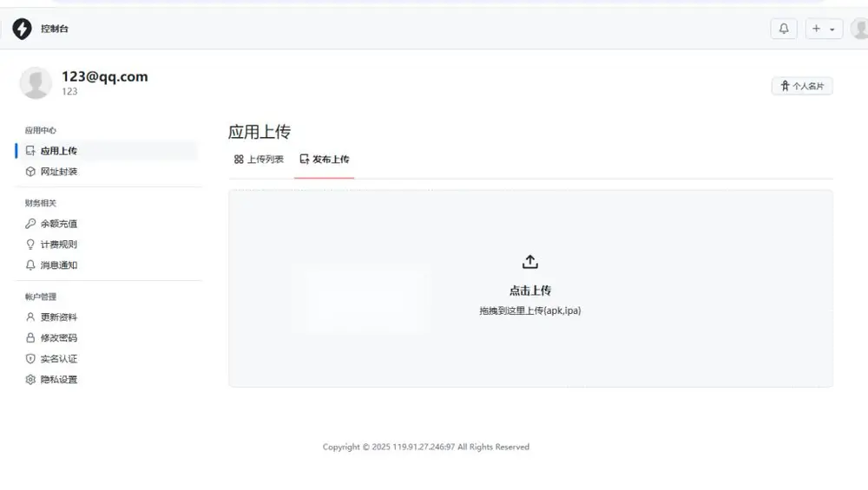Click the 应用上传 page heading
The width and height of the screenshot is (868, 490).
(x=259, y=132)
